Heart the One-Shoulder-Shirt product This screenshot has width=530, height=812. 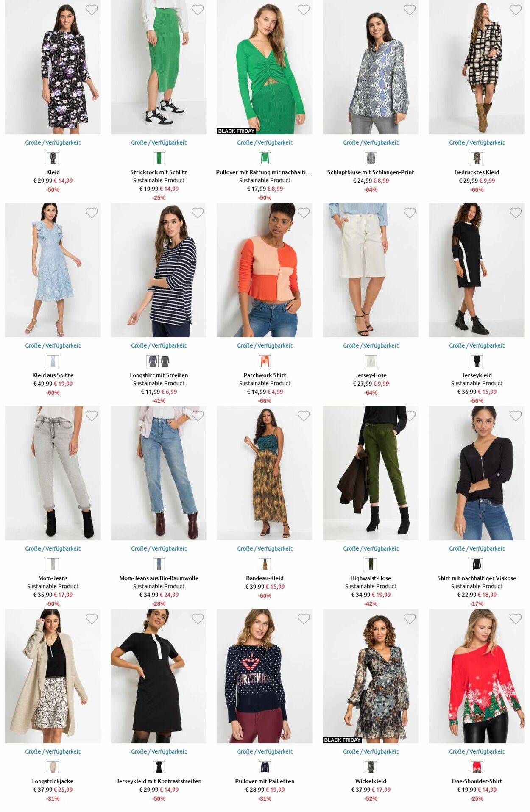[516, 619]
